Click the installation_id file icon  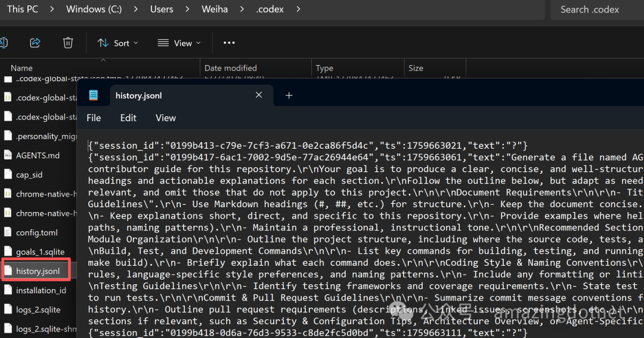7,290
